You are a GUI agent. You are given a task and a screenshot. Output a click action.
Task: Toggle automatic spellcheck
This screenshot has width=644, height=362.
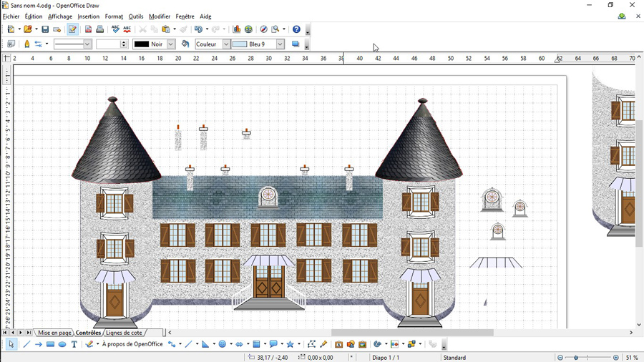[x=127, y=29]
